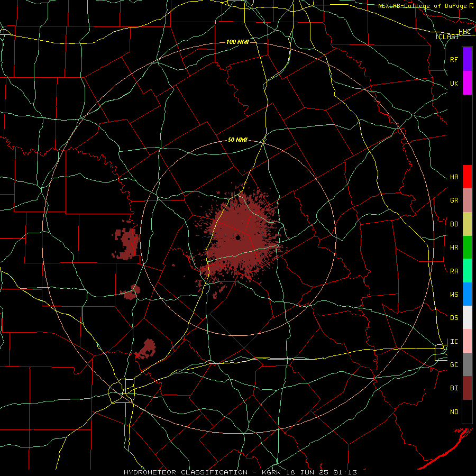Viewport: 476px width, 476px height.
Task: Click the UK magenta legend swatch
Action: click(x=467, y=83)
